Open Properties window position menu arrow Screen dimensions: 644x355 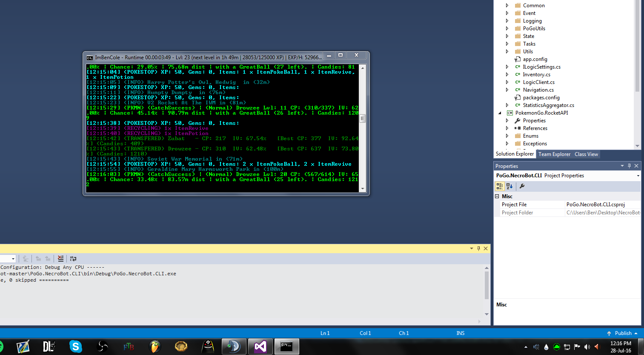pyautogui.click(x=622, y=166)
